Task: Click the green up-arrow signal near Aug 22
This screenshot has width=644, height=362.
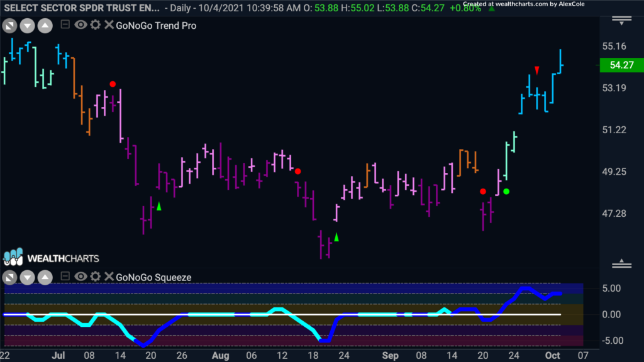Action: coord(336,237)
